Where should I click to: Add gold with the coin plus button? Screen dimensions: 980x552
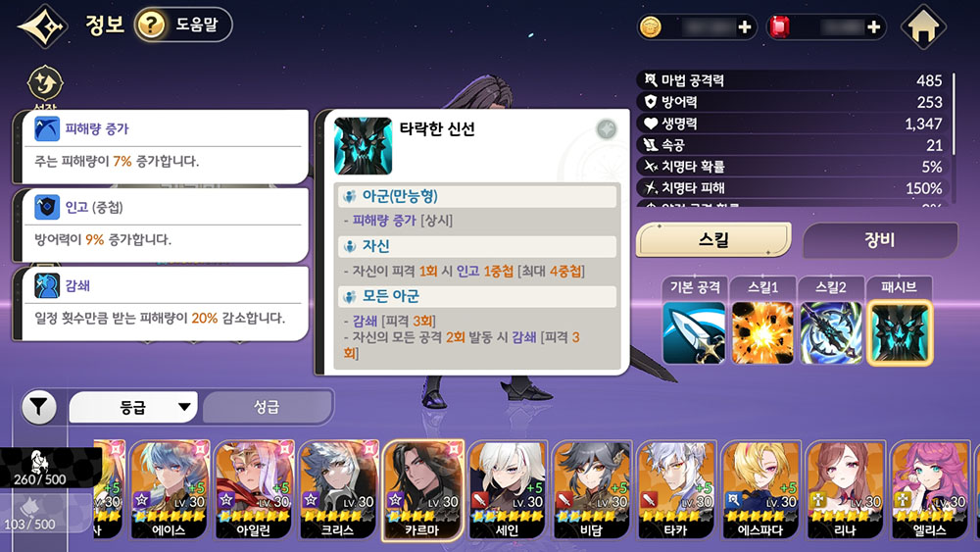[745, 26]
